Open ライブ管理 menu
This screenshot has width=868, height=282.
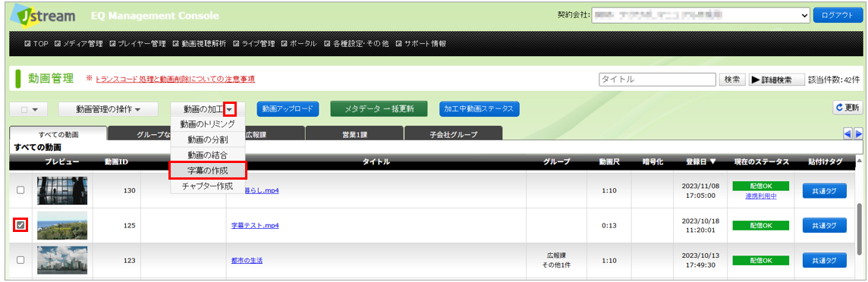tap(254, 44)
